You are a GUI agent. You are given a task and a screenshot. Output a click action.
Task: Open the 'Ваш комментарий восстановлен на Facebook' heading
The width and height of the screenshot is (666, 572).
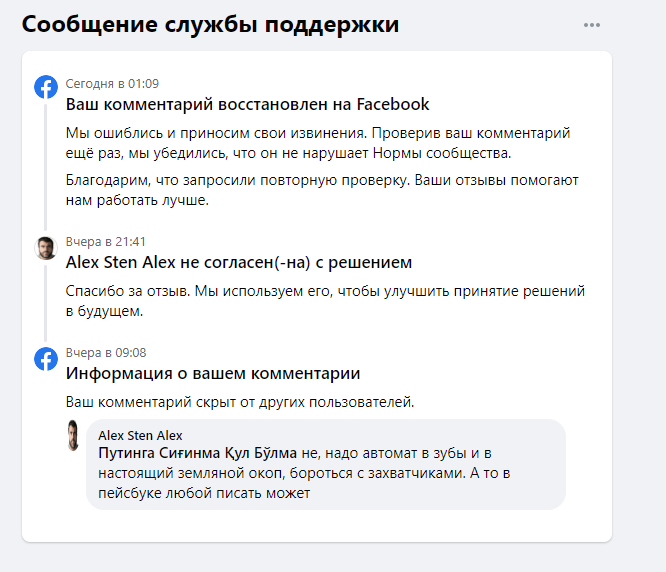(x=247, y=104)
